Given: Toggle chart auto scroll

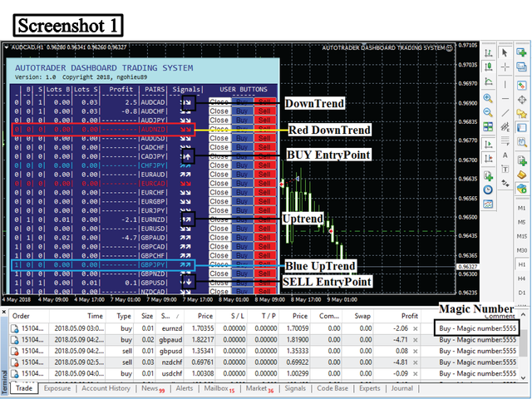Looking at the screenshot, I should coord(488,144).
